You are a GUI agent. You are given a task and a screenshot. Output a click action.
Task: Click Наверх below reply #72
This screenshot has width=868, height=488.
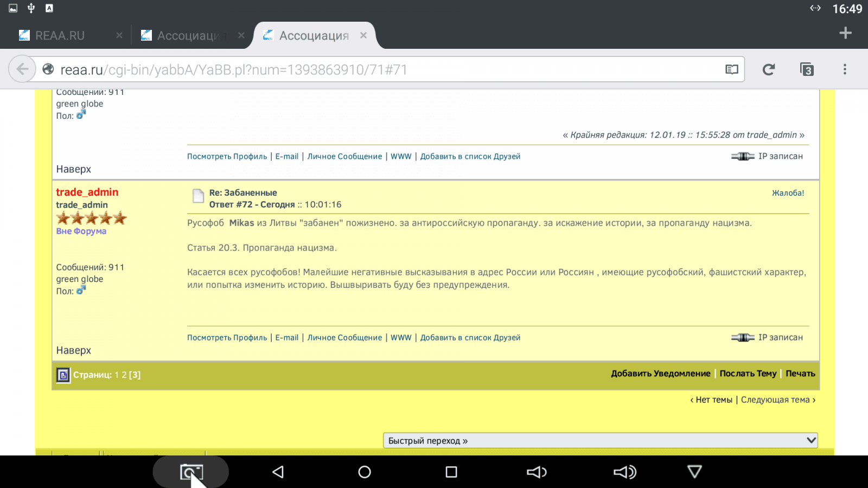pos(73,350)
